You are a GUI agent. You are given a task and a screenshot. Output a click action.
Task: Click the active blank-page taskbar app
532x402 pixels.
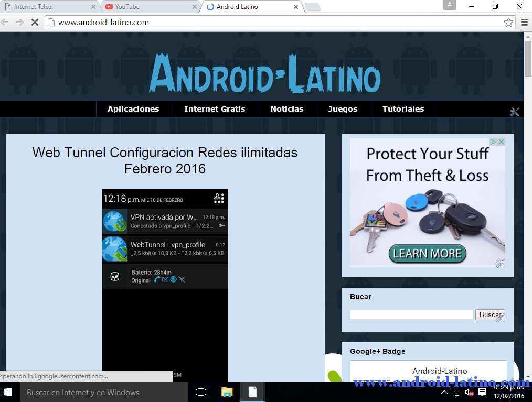pyautogui.click(x=253, y=392)
